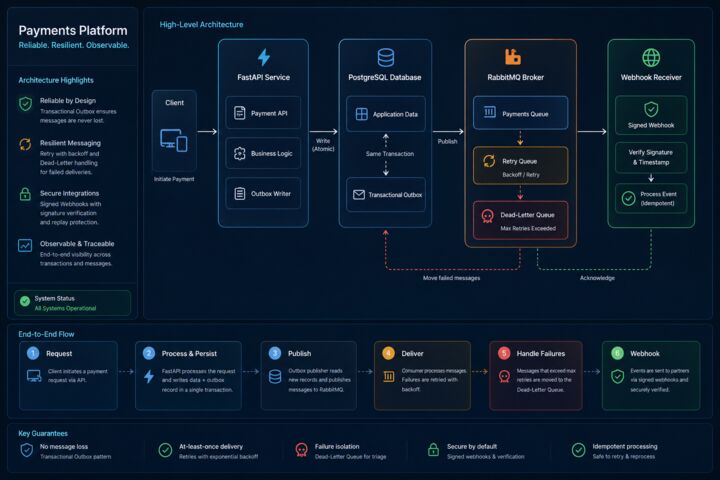Click the "Move failed messages" label
Image resolution: width=720 pixels, height=480 pixels.
pyautogui.click(x=451, y=278)
